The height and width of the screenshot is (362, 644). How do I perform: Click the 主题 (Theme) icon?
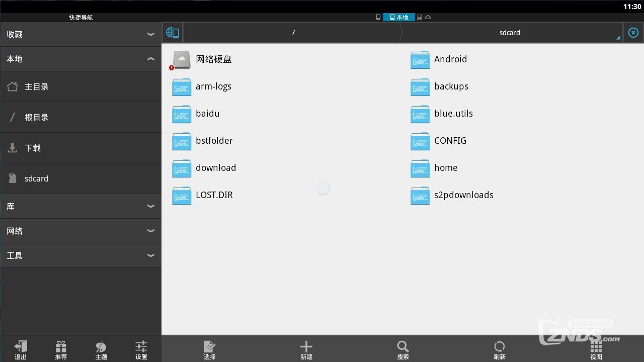pos(101,349)
